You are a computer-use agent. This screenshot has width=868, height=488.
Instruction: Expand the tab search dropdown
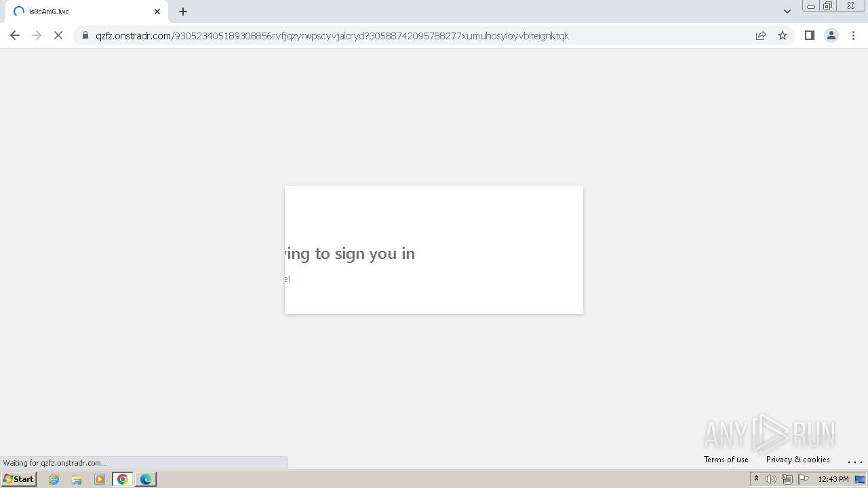[x=787, y=12]
